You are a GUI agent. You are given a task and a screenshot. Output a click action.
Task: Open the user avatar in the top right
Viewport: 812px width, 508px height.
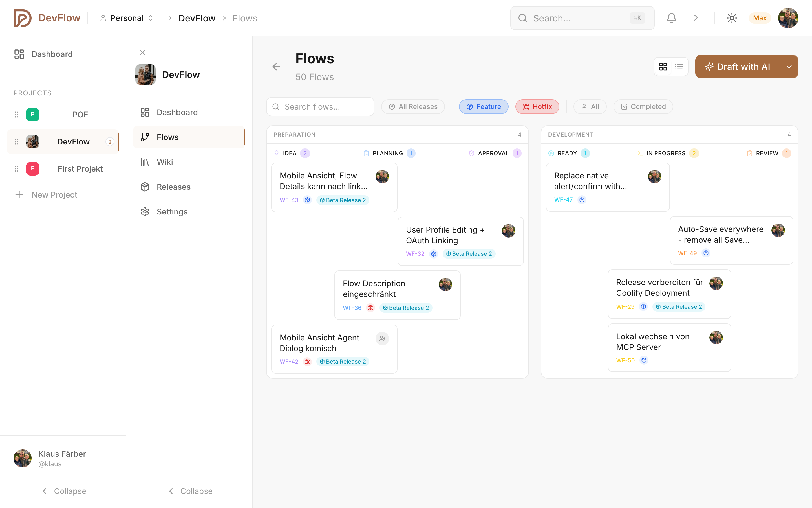pyautogui.click(x=788, y=18)
